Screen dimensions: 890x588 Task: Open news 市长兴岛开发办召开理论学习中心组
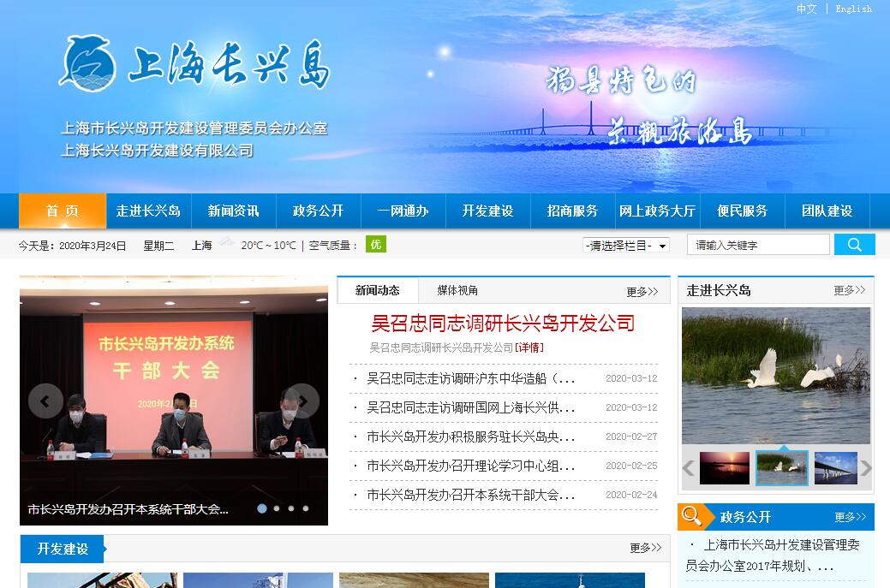(470, 466)
